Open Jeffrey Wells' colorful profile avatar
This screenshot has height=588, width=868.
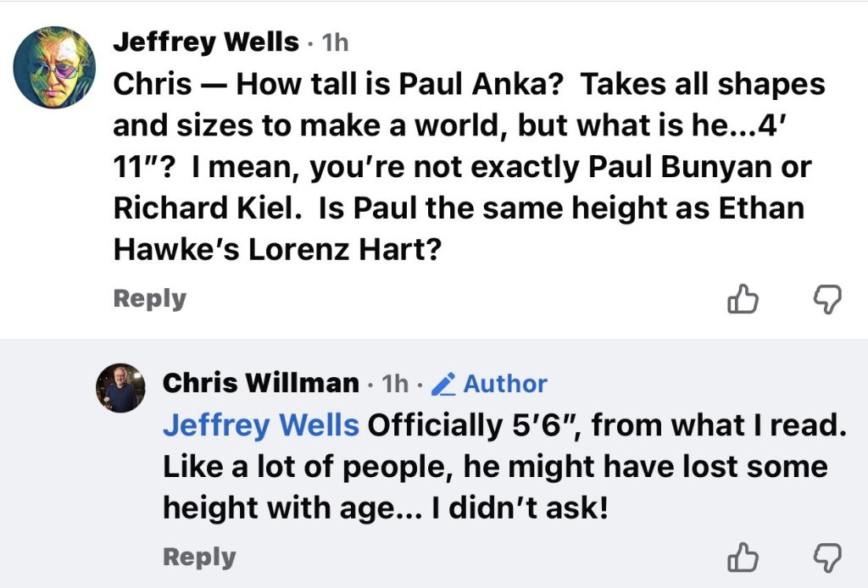click(55, 68)
